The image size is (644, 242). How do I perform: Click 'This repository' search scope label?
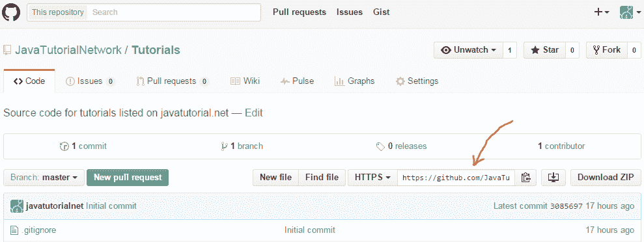pos(58,12)
